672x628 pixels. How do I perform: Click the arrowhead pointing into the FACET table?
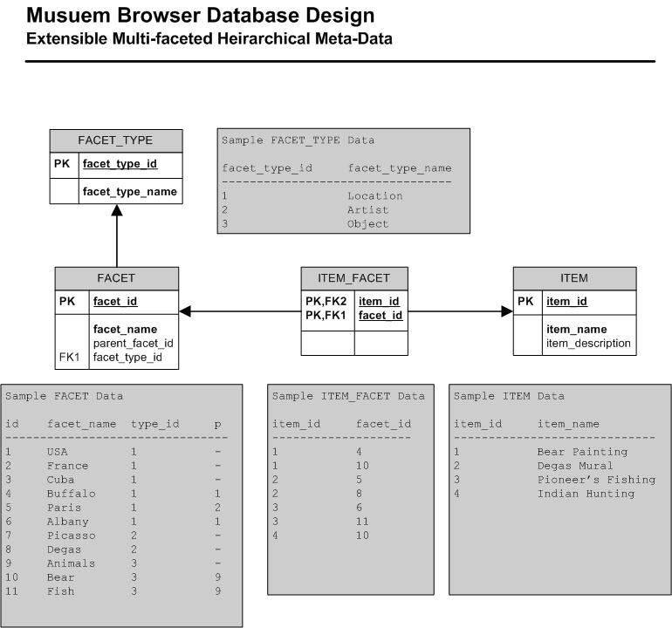click(x=185, y=311)
